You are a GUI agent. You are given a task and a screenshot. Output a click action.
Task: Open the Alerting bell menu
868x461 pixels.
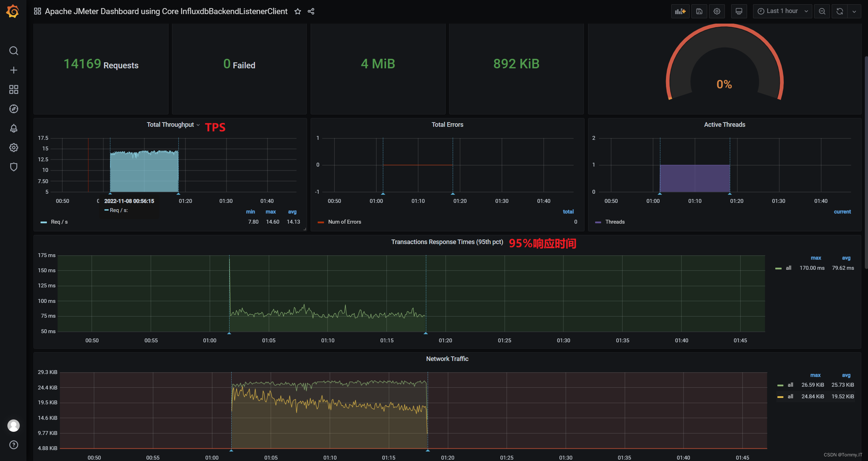pos(13,128)
